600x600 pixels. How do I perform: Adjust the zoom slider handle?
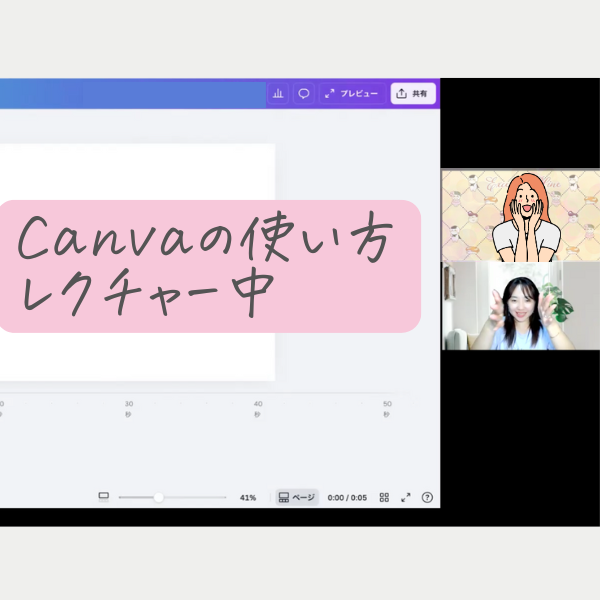[x=158, y=497]
